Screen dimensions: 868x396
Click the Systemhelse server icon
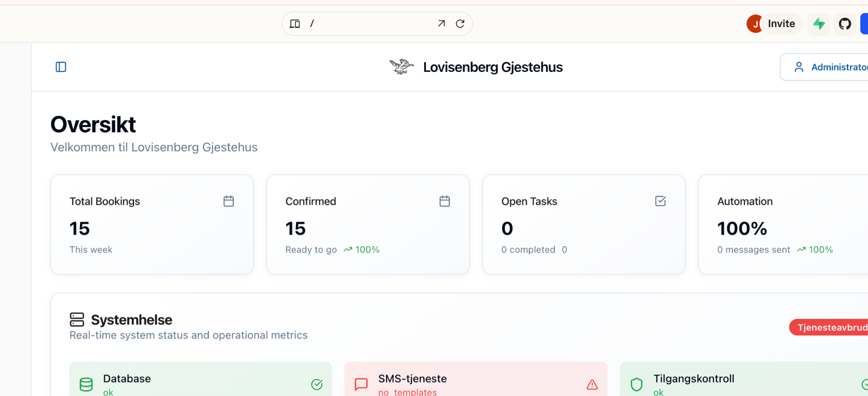coord(77,320)
